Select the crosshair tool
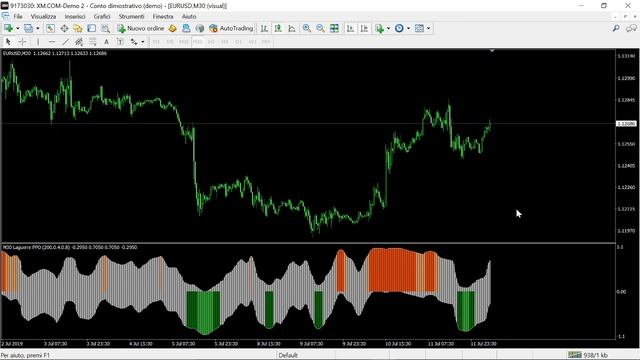This screenshot has width=640, height=360. coord(22,42)
